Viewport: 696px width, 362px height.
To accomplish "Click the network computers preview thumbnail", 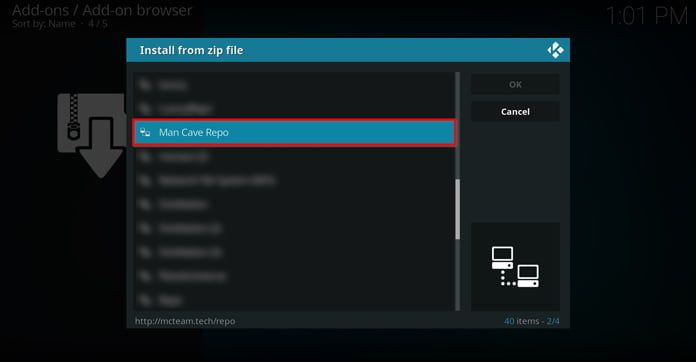I will click(x=515, y=267).
